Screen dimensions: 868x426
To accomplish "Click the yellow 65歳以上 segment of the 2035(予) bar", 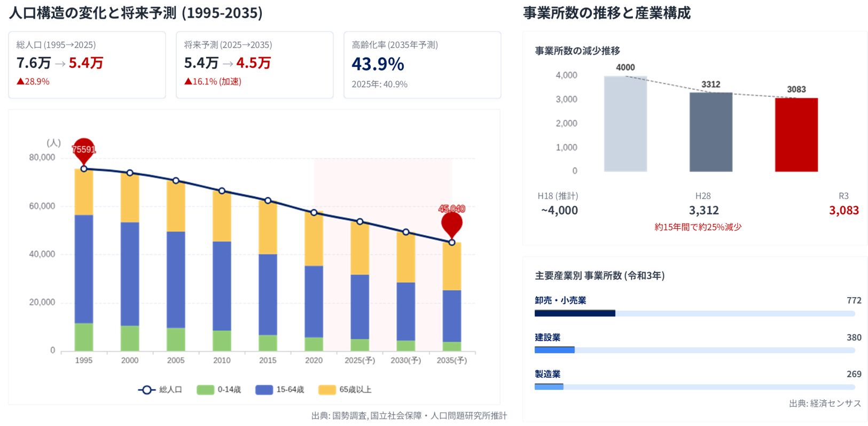I will pos(451,266).
